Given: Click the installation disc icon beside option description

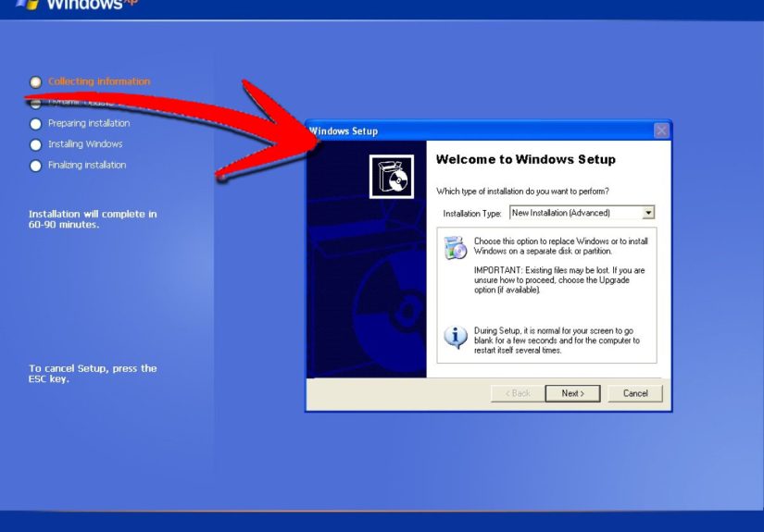Looking at the screenshot, I should 456,248.
